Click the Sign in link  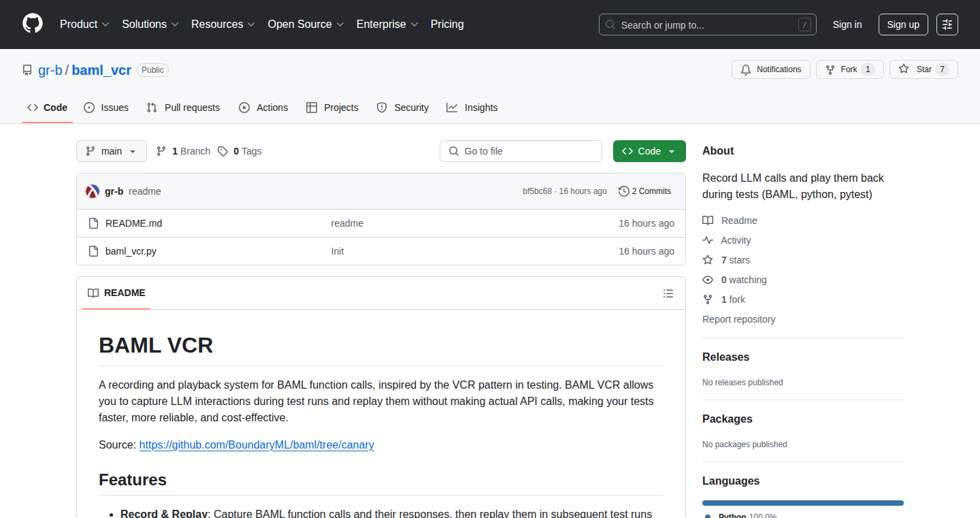(847, 25)
